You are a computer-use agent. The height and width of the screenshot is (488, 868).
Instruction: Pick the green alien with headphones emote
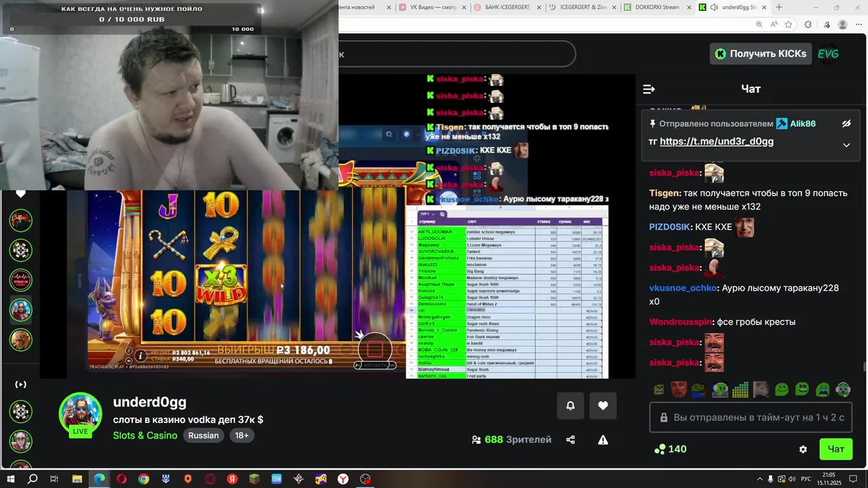click(x=843, y=390)
